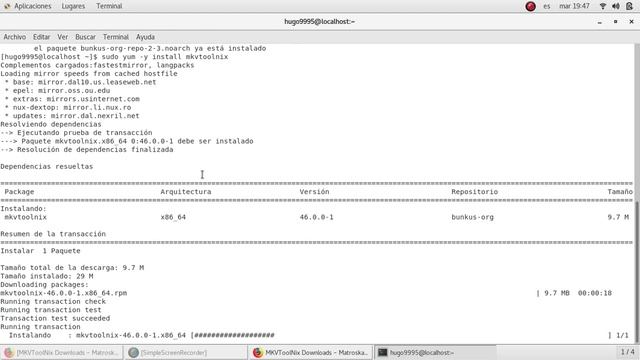Click the 'Arquitectura' column header text
The image size is (640, 360).
click(x=186, y=192)
